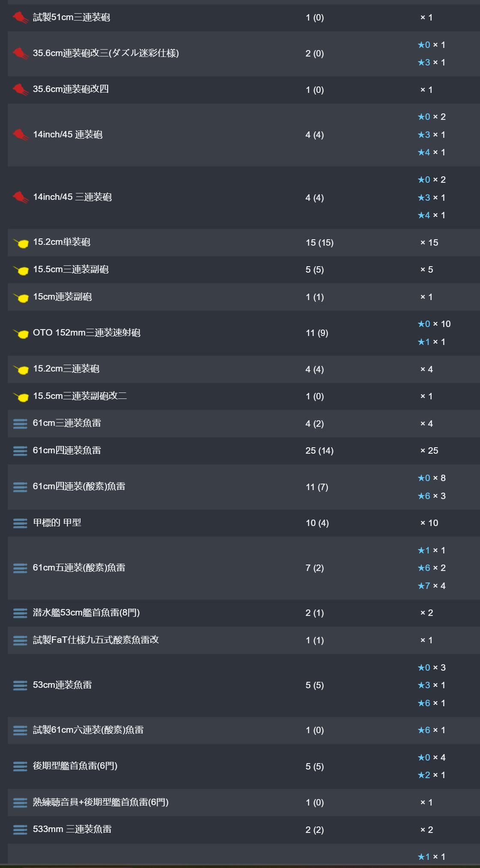Click the torpedo icon next to 53cm連装魚雷
Screen dimensions: 480x868
click(x=20, y=685)
